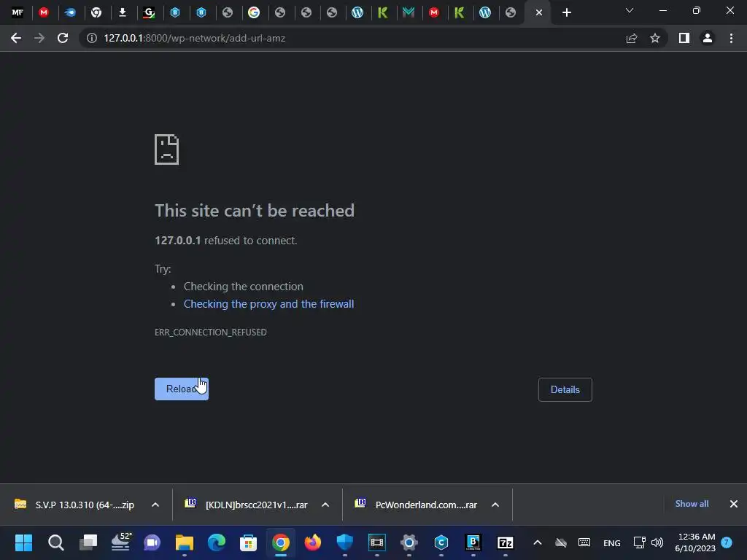Expand options for PcWonderland.com rar download
This screenshot has height=560, width=747.
(x=495, y=505)
